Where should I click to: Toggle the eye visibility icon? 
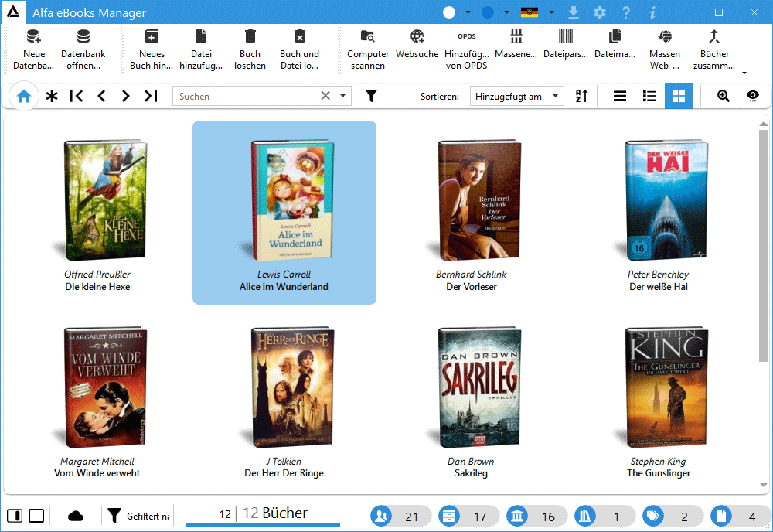click(x=753, y=96)
